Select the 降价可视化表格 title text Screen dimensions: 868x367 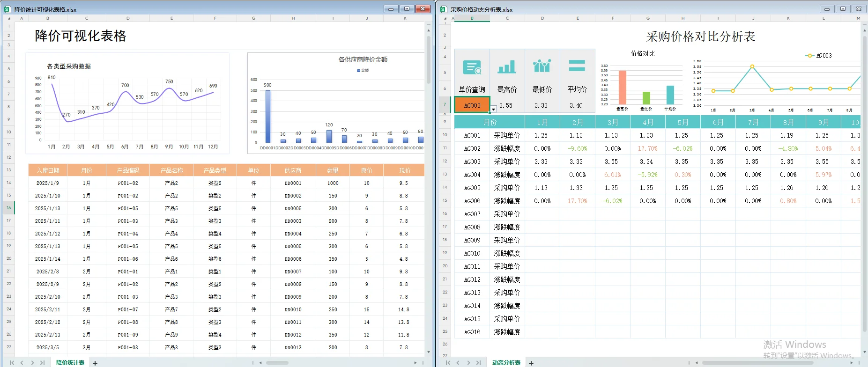coord(81,36)
